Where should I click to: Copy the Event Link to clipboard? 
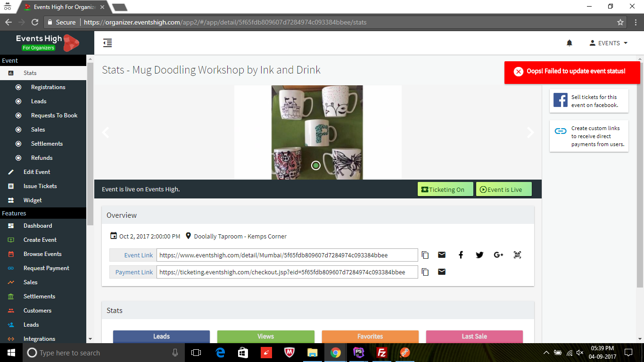425,255
